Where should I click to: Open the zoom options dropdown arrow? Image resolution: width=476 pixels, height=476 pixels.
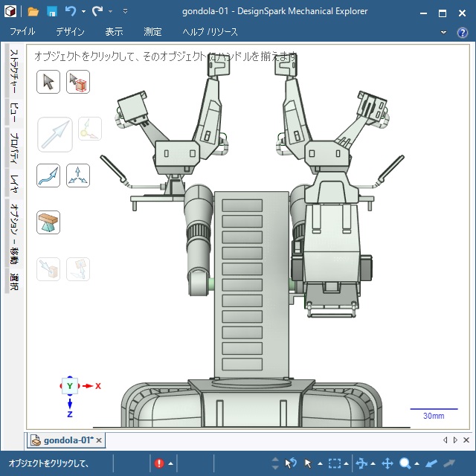[416, 463]
